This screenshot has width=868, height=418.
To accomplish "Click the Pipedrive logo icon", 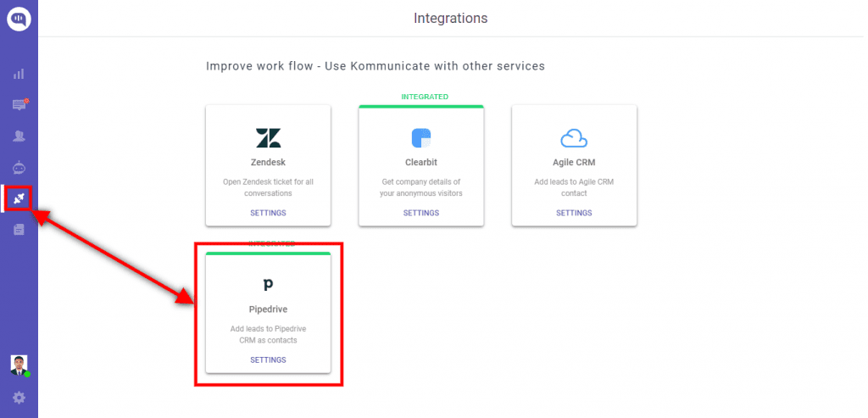I will point(268,284).
